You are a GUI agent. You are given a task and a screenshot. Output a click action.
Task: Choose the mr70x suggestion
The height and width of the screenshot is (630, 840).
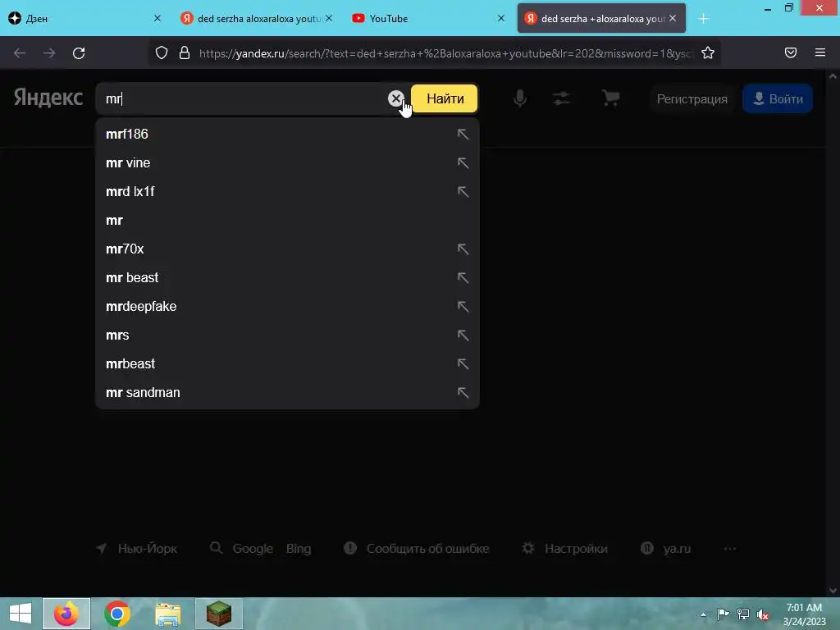coord(287,249)
